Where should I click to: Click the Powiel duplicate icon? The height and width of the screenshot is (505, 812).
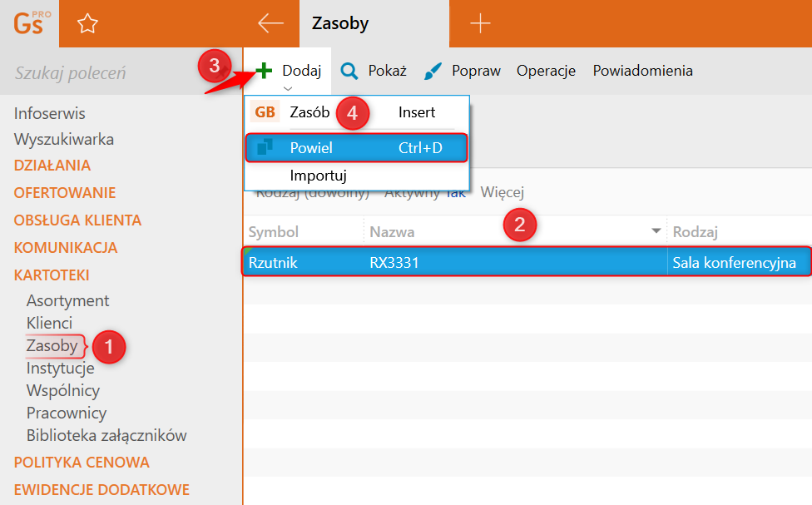265,148
